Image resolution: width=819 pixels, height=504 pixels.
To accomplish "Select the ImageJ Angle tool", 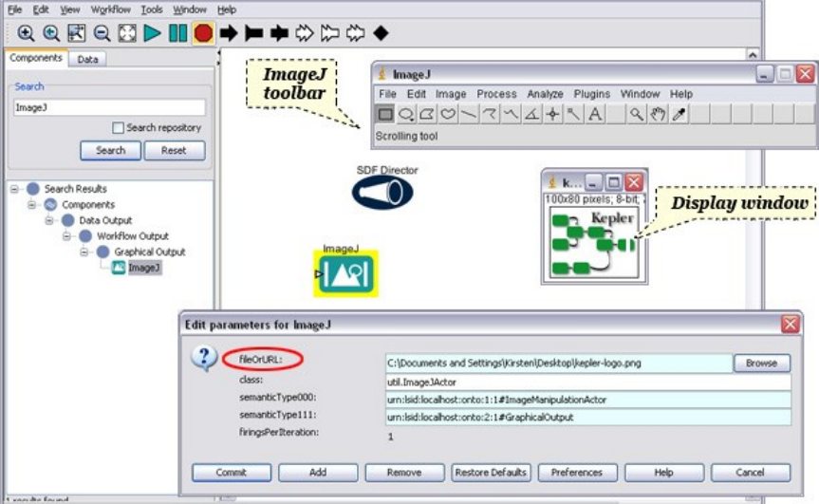I will tap(531, 114).
